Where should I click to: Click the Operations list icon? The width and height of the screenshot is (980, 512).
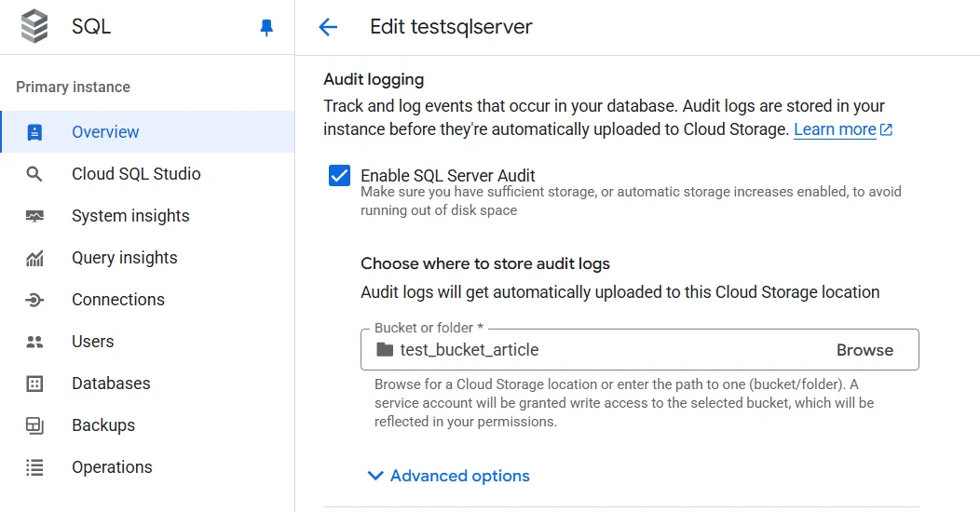(x=34, y=467)
